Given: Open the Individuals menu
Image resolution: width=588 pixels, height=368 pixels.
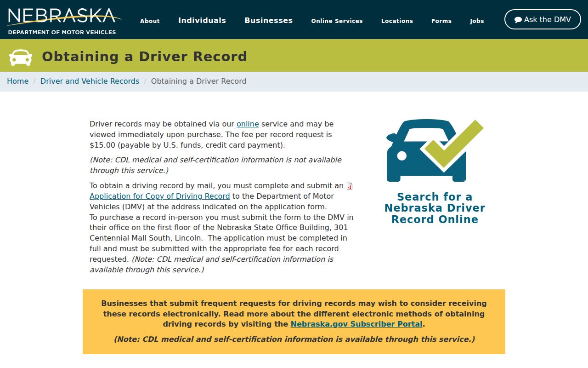Looking at the screenshot, I should (x=202, y=20).
